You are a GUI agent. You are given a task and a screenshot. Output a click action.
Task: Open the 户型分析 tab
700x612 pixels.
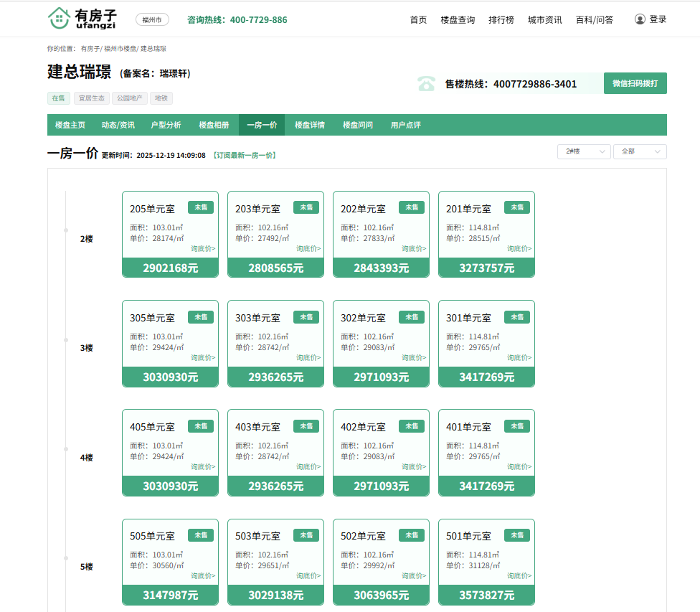(x=166, y=125)
